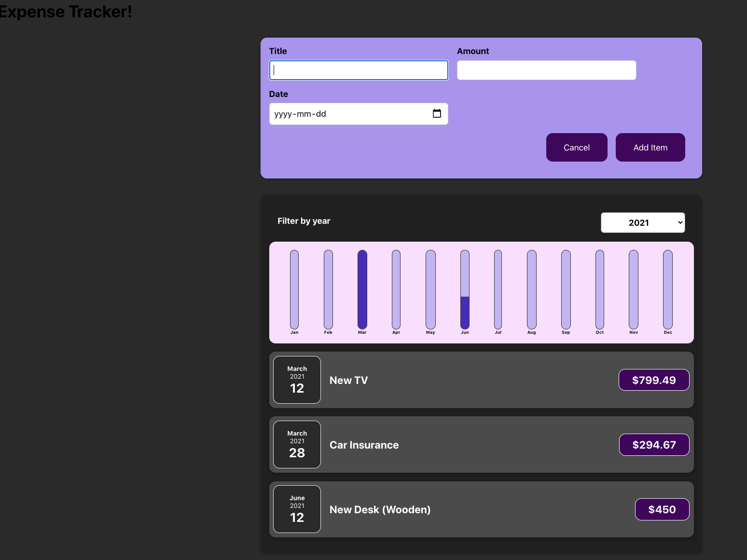
Task: Click the Feb chart bar
Action: pyautogui.click(x=328, y=289)
